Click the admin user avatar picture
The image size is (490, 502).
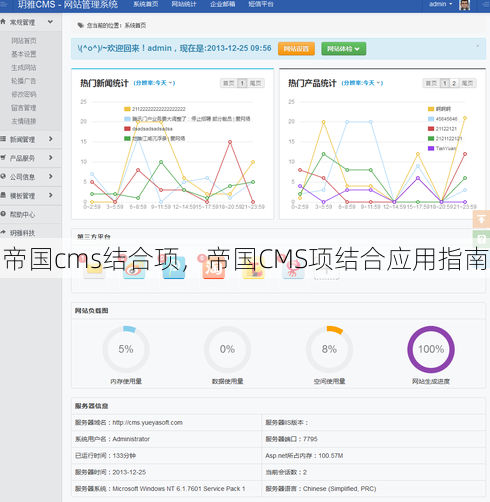click(x=465, y=5)
